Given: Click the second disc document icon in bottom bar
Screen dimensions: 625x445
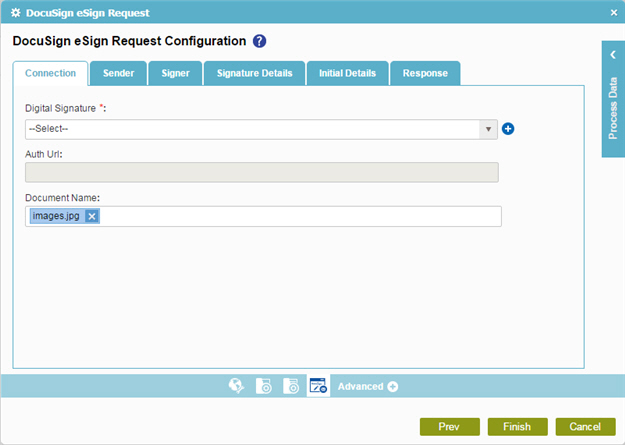Looking at the screenshot, I should coord(291,386).
